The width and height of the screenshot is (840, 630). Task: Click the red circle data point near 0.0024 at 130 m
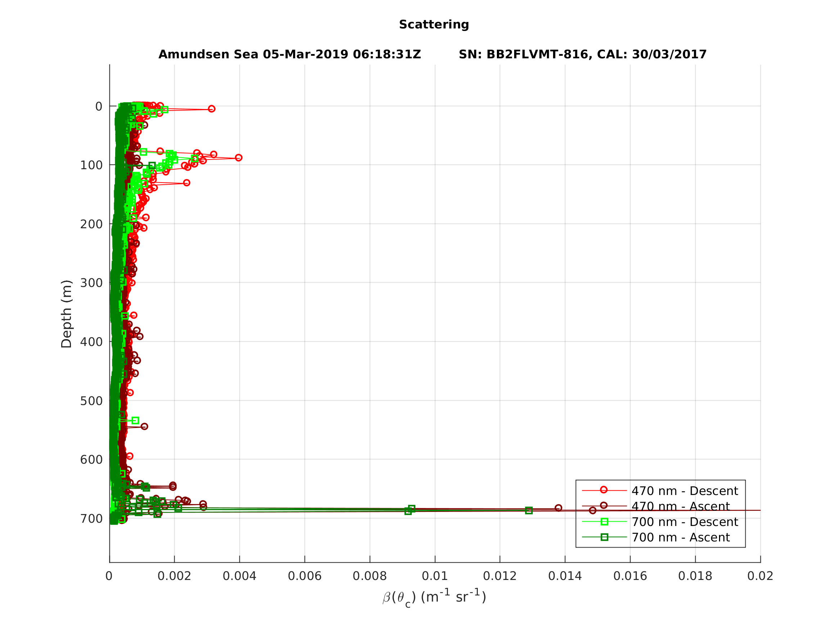tap(187, 183)
